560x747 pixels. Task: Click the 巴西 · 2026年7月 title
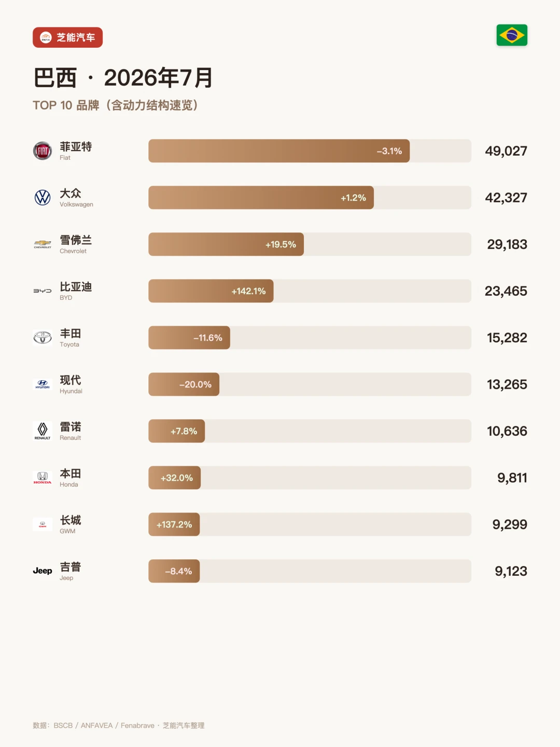point(123,78)
